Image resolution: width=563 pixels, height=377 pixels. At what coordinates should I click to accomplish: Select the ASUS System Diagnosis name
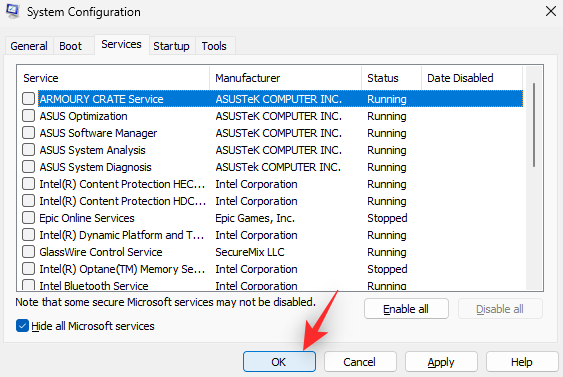coord(96,167)
